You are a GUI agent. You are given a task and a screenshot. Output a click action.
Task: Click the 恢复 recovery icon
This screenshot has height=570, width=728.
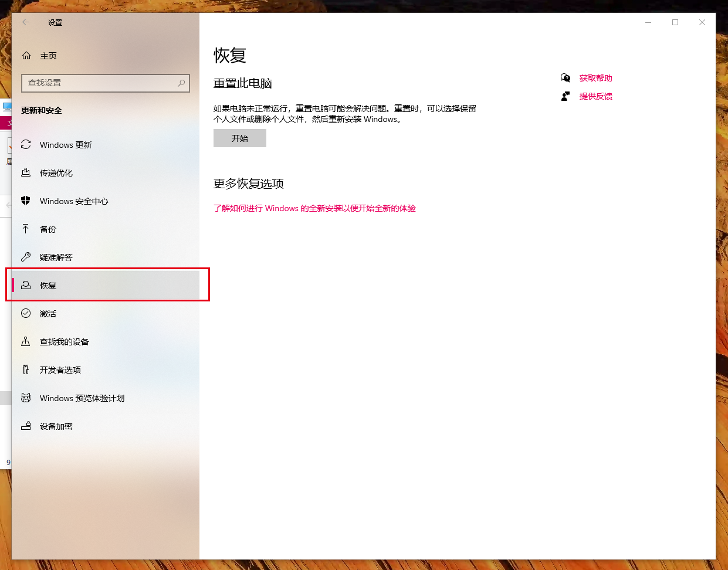click(x=26, y=285)
